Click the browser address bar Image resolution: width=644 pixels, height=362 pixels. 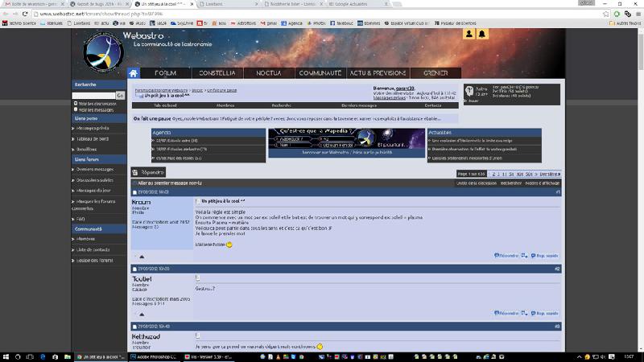click(316, 14)
